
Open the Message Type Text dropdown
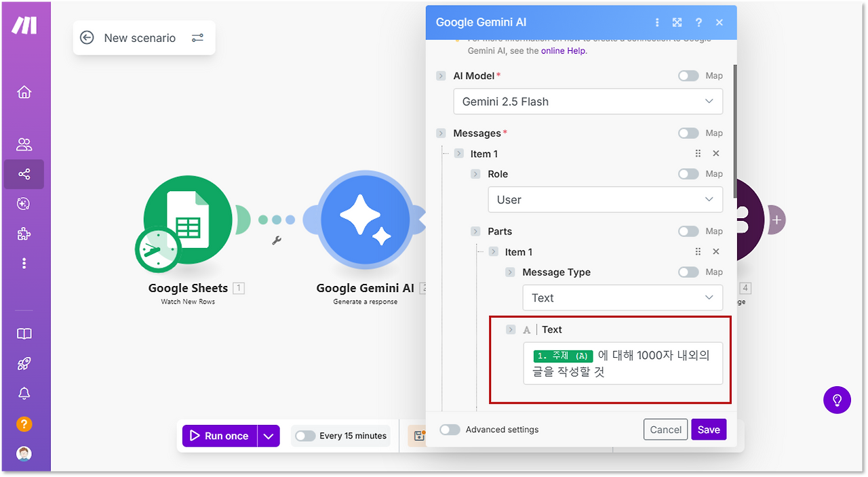tap(623, 298)
